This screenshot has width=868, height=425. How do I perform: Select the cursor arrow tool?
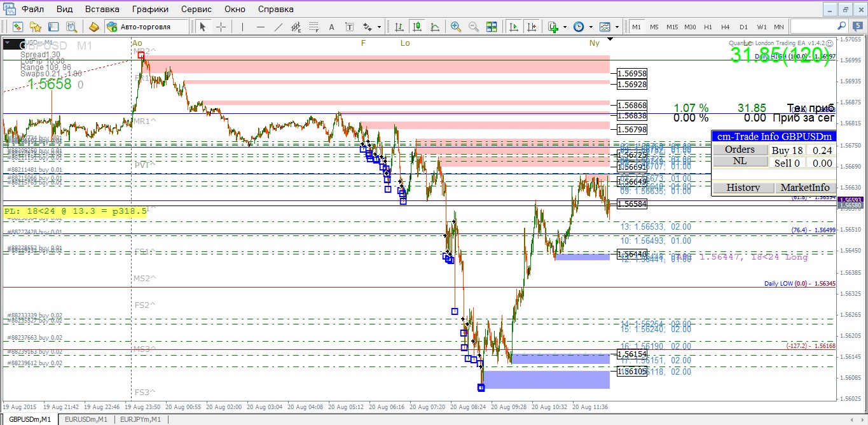pyautogui.click(x=203, y=27)
